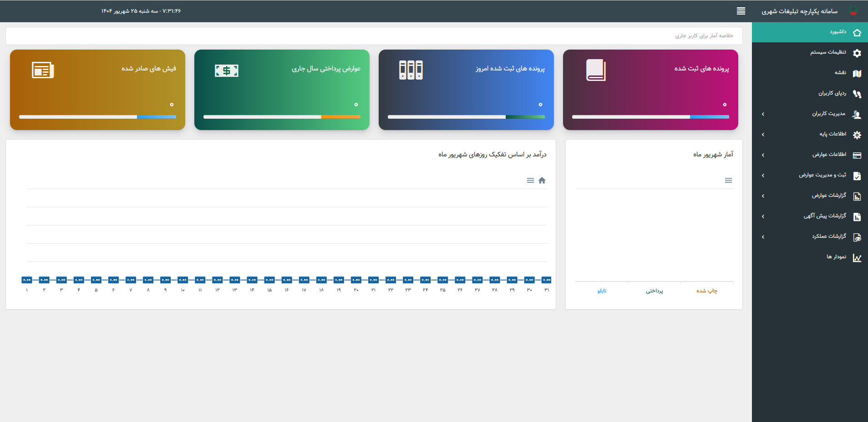The image size is (868, 422).
Task: Expand the ثبت و مدیریت عوارض chevron
Action: [763, 176]
